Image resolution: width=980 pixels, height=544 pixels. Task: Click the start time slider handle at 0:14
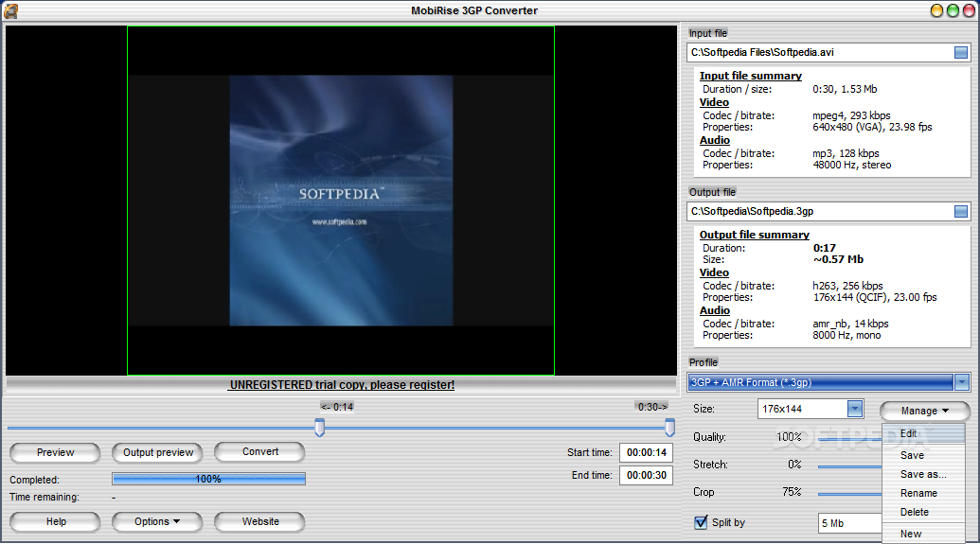319,428
